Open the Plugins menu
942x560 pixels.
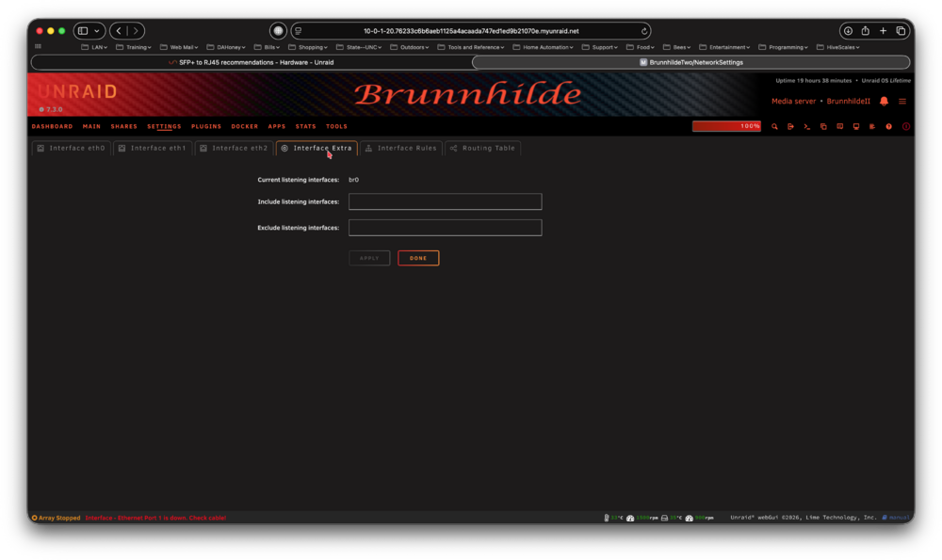[206, 127]
